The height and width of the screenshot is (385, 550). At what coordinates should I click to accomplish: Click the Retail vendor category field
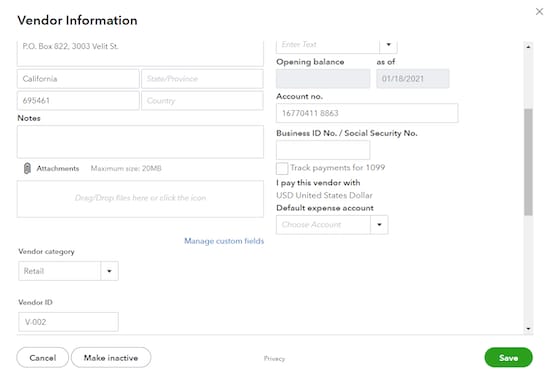click(60, 271)
